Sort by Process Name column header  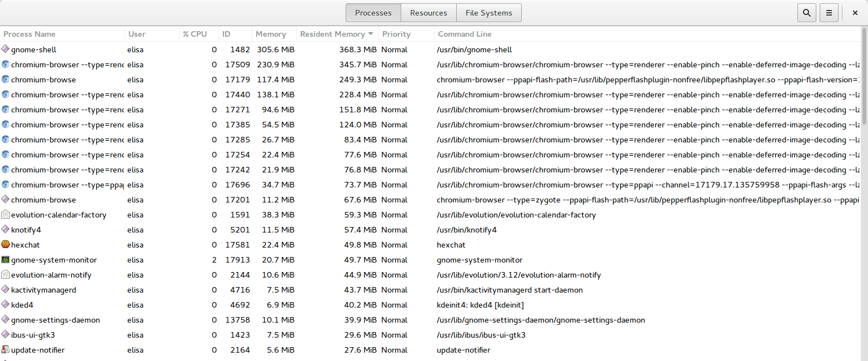coord(62,34)
